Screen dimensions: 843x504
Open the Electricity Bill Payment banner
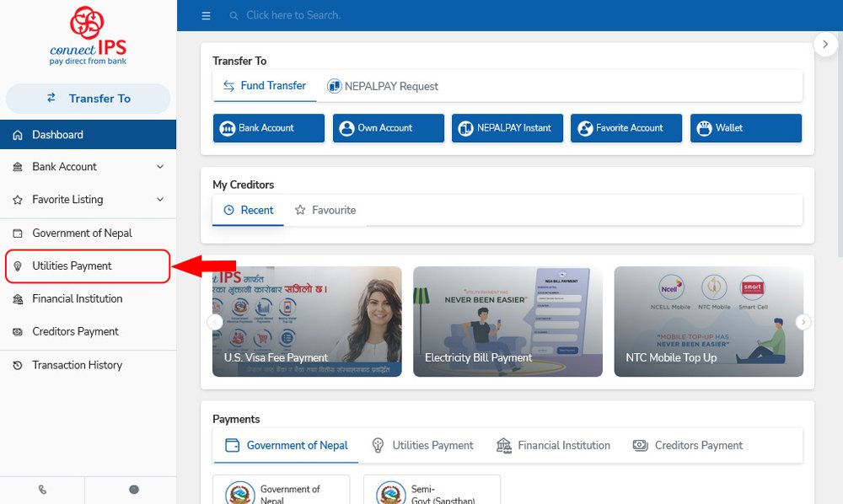point(507,321)
